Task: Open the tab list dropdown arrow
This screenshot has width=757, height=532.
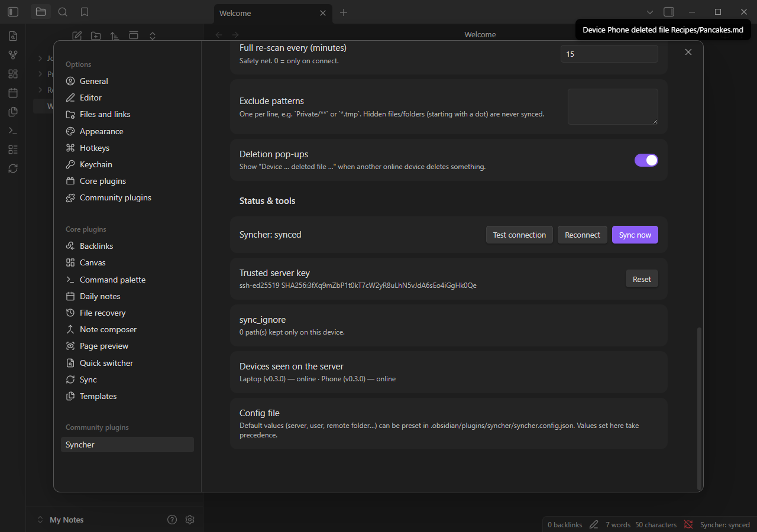Action: click(x=650, y=12)
